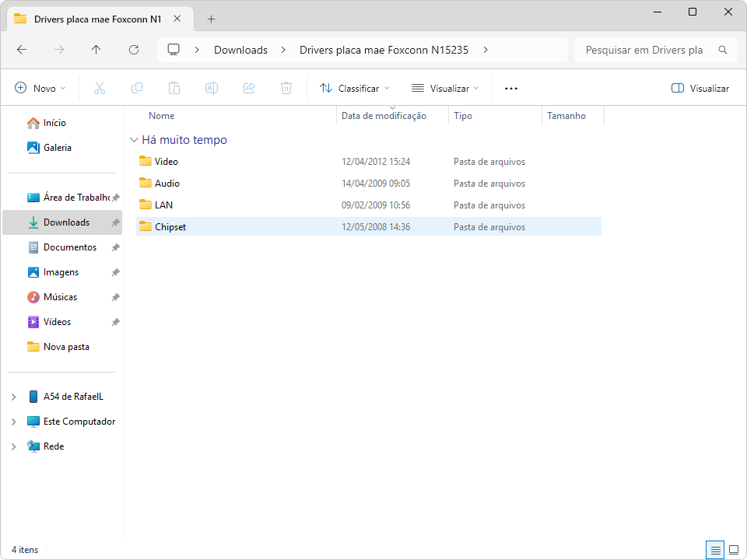Collapse the Há muito tempo group
747x560 pixels.
tap(135, 140)
